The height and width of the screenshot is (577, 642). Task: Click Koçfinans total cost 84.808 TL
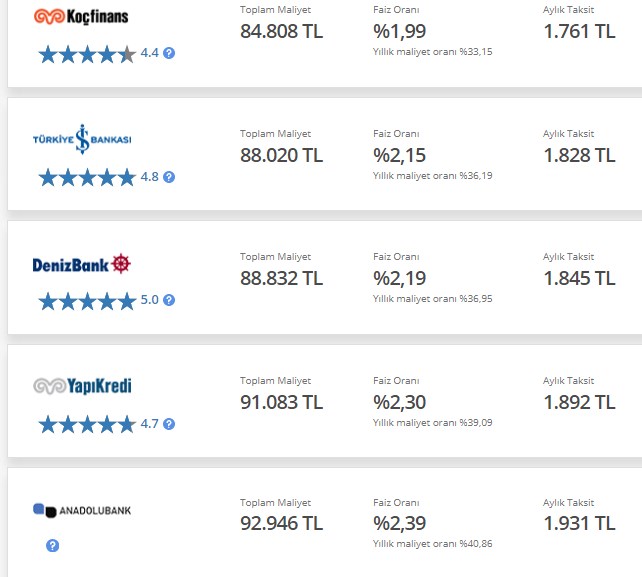point(281,32)
